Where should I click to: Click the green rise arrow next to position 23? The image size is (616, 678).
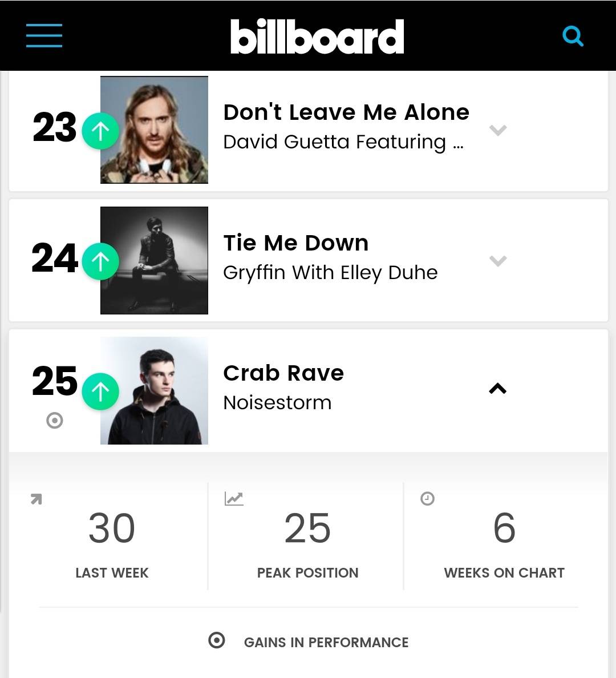click(x=100, y=130)
